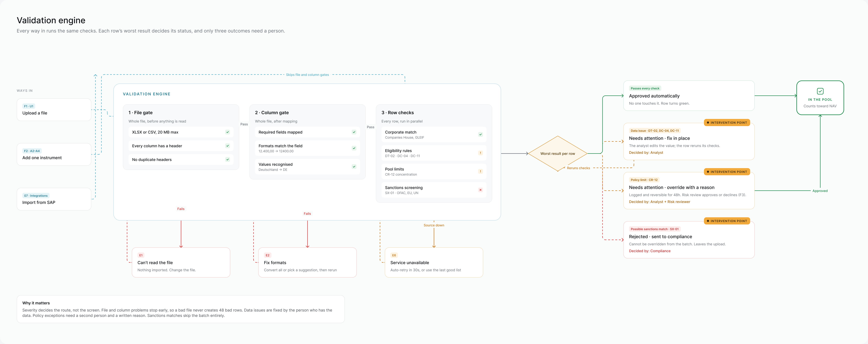
Task: Click check icon on Values recognised row
Action: pyautogui.click(x=354, y=167)
